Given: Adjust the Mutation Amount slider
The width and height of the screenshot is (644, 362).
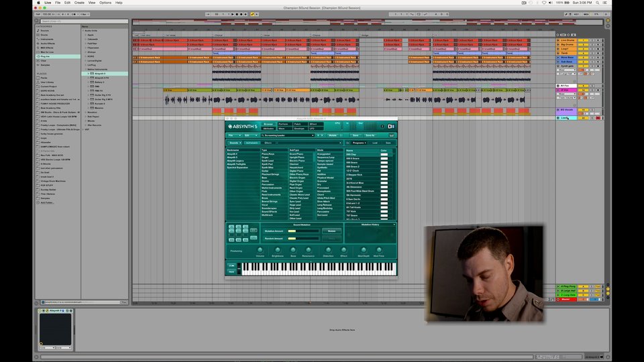Looking at the screenshot, I should 303,231.
